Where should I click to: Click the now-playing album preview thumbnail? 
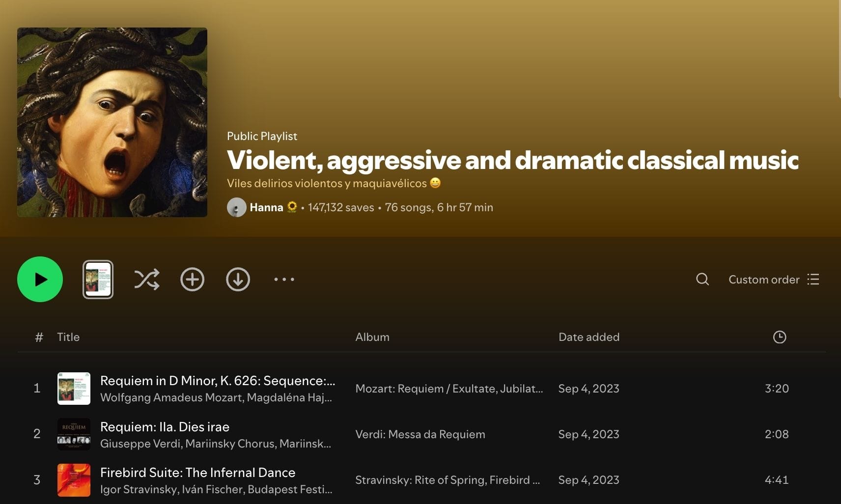tap(98, 279)
